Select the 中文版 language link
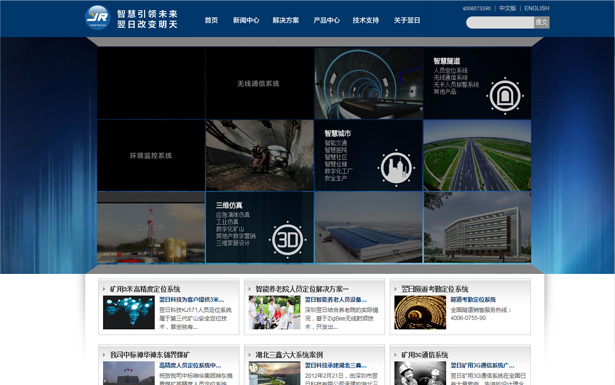 (508, 8)
